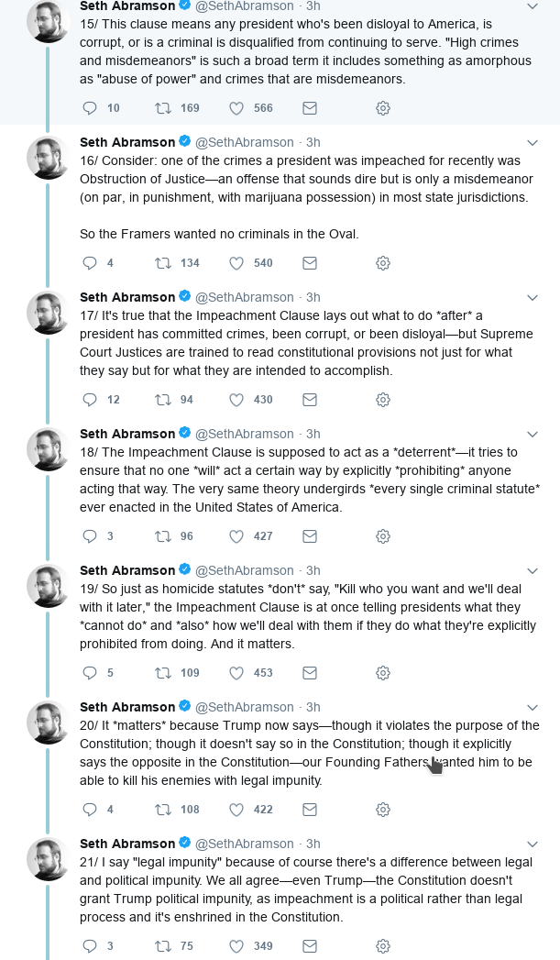Retweet tweet 21/ about political impunity

pyautogui.click(x=163, y=946)
